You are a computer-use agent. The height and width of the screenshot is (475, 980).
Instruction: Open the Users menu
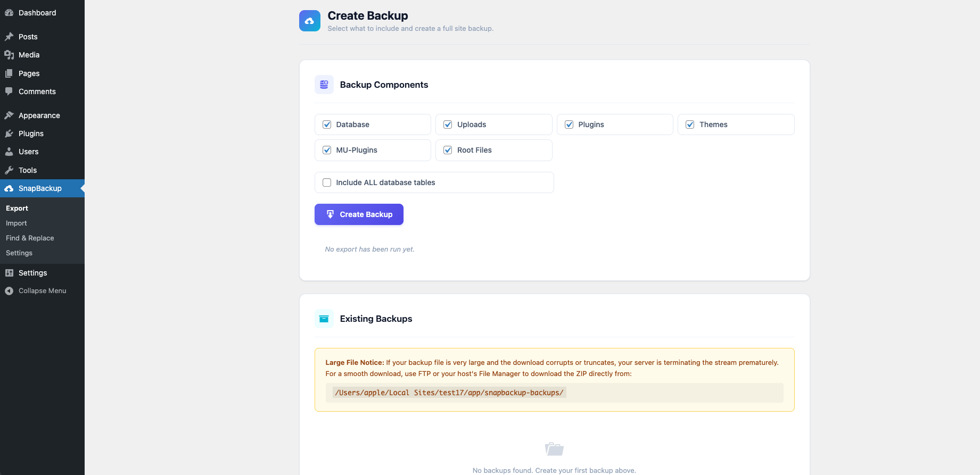pyautogui.click(x=42, y=152)
